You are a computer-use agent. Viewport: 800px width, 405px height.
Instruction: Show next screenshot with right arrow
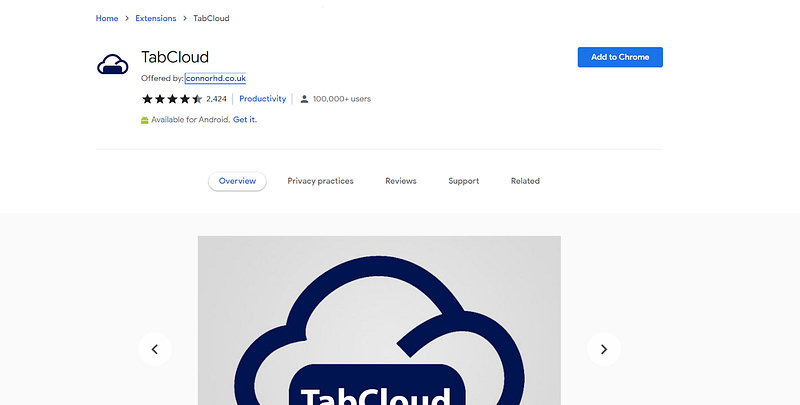(604, 349)
